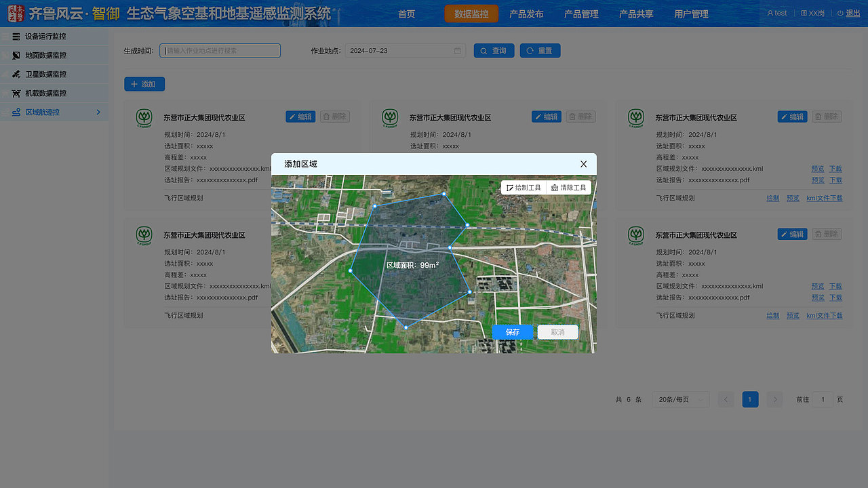Screen dimensions: 868x488
Task: Click 预览 in the top-right card's 飞行区域规划 row
Action: click(x=793, y=199)
